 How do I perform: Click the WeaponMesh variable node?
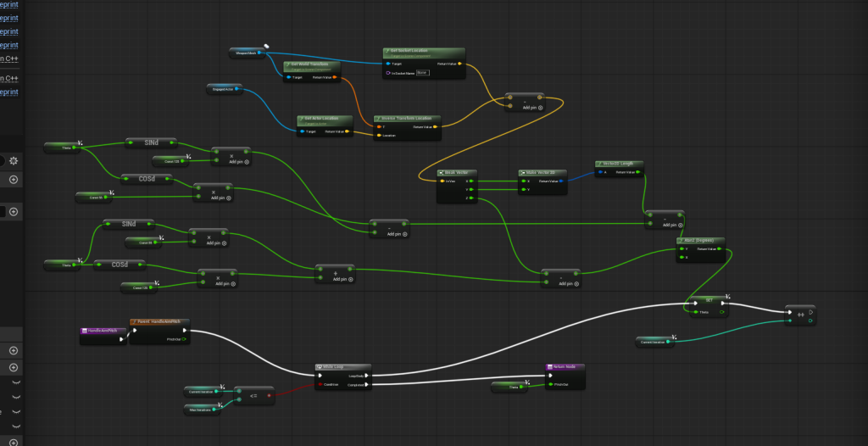point(248,53)
